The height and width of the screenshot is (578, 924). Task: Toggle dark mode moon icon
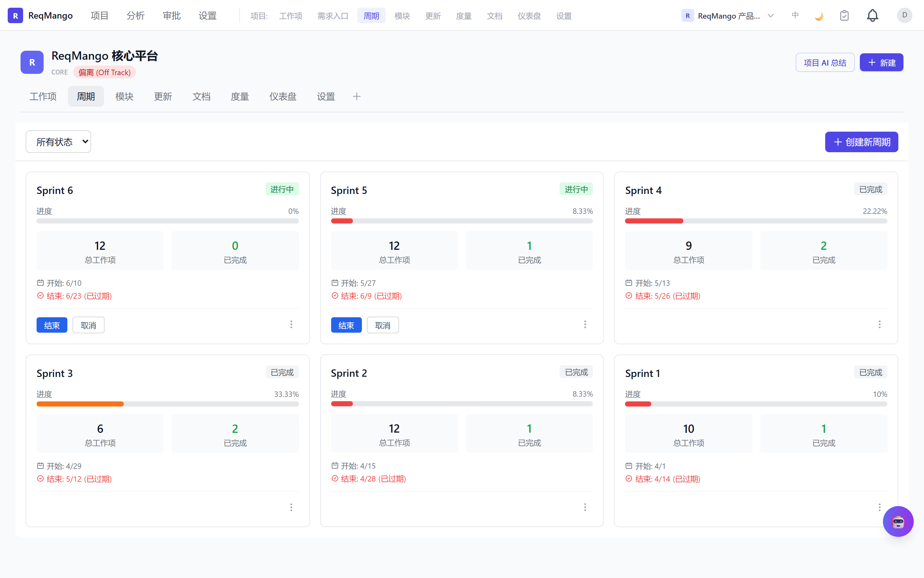pos(819,16)
